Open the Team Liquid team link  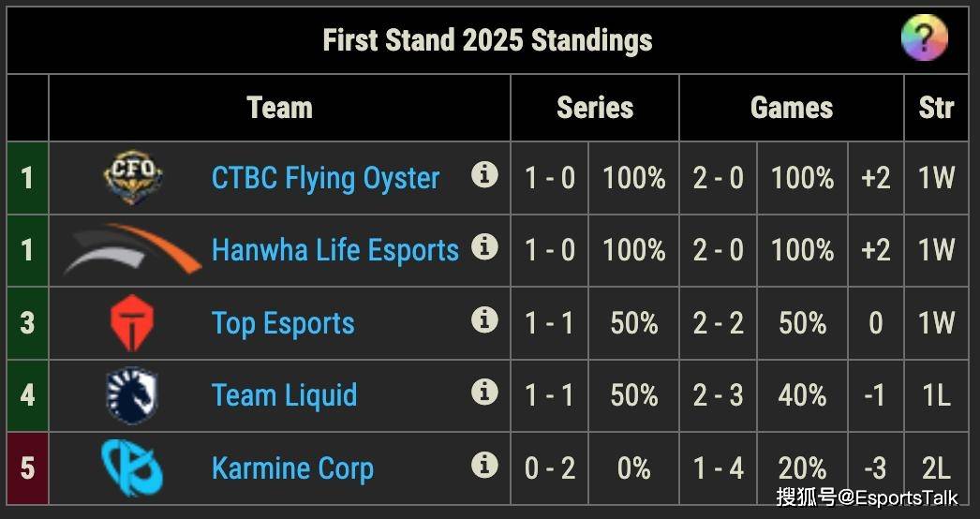pos(285,395)
